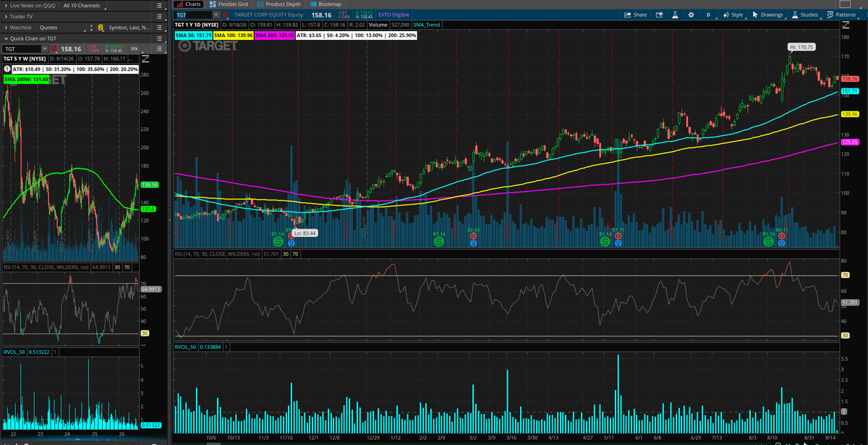Click the red alert icon next to main TGT symbol
This screenshot has height=445, width=868.
(226, 15)
